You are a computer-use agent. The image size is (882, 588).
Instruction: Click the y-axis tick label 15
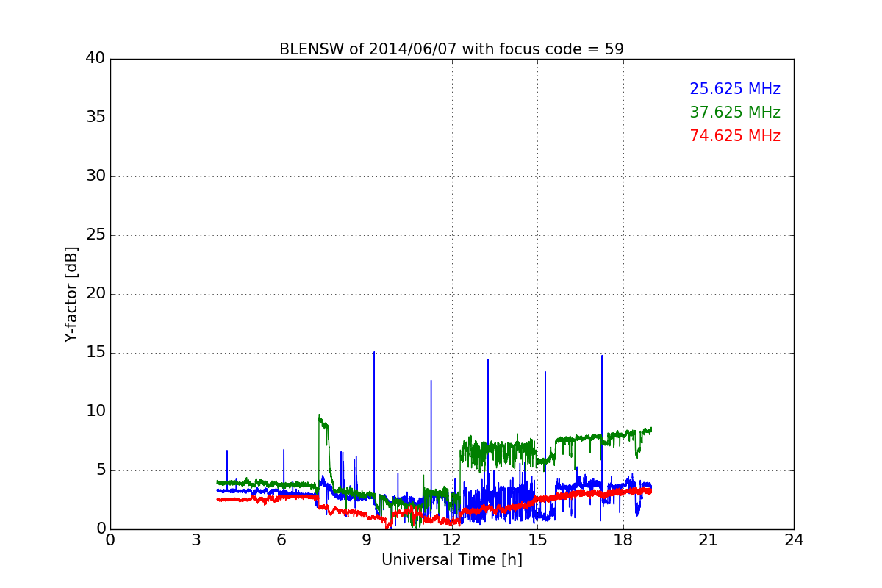pos(96,353)
